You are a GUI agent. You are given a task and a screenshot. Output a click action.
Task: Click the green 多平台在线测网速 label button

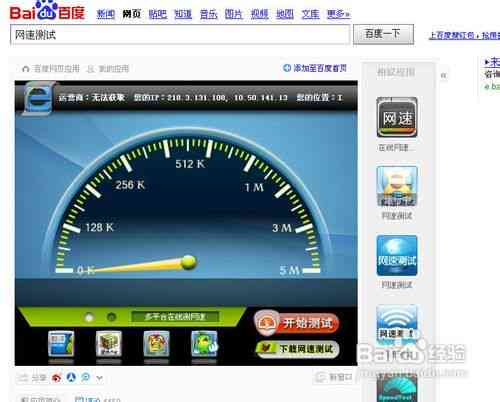(175, 317)
